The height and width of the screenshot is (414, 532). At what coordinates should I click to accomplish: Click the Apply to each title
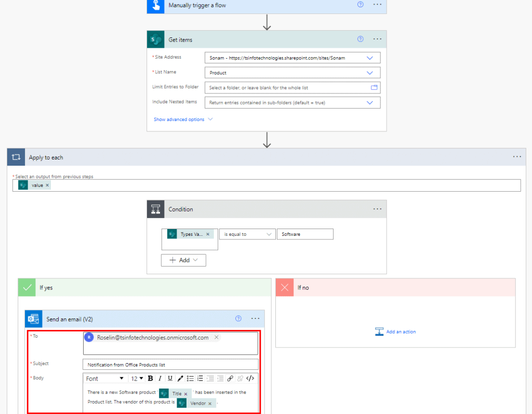[46, 157]
